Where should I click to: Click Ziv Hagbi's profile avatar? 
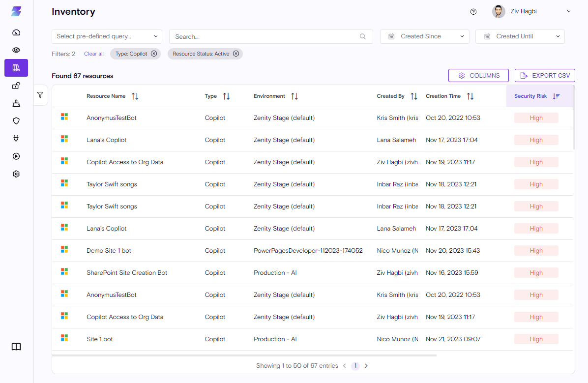(499, 12)
